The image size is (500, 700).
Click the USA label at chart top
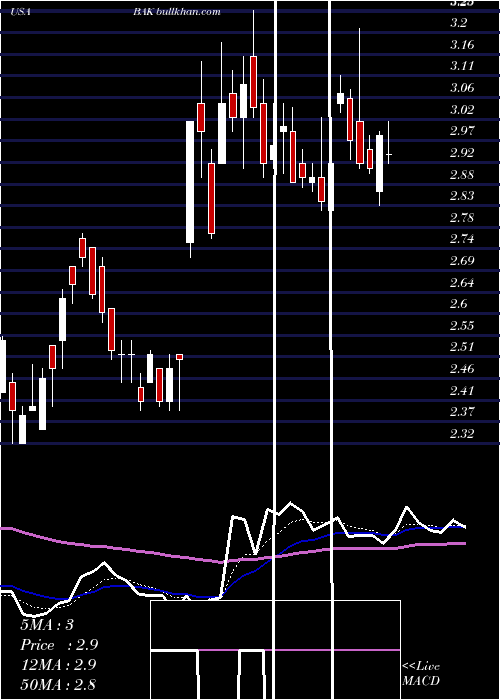pos(21,12)
